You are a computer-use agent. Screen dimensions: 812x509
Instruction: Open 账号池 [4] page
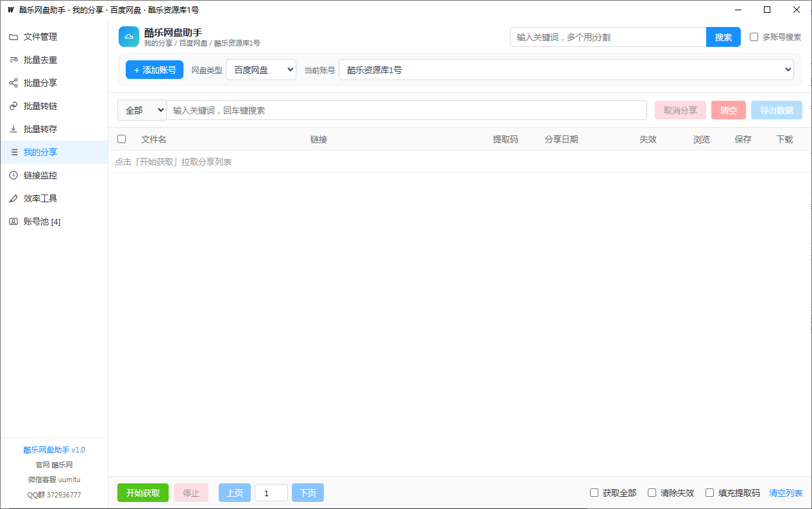click(x=54, y=222)
